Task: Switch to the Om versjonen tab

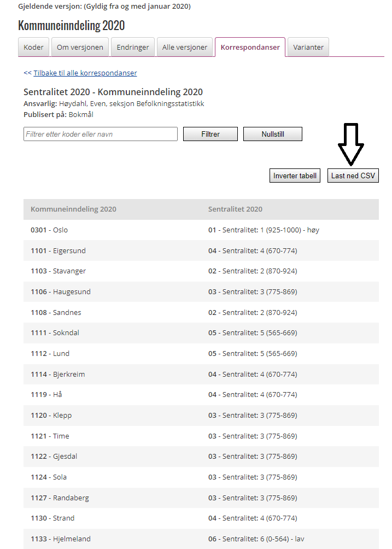Action: [80, 48]
